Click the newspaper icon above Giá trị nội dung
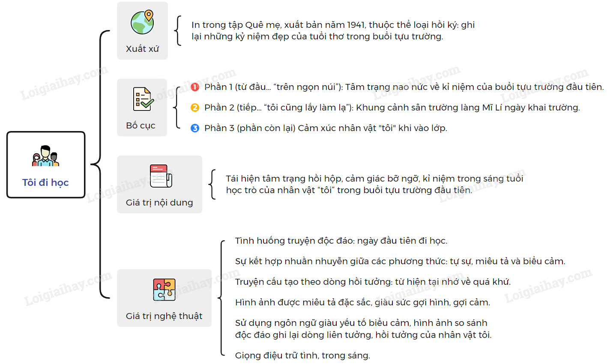Viewport: 607px width, 364px height. click(161, 176)
